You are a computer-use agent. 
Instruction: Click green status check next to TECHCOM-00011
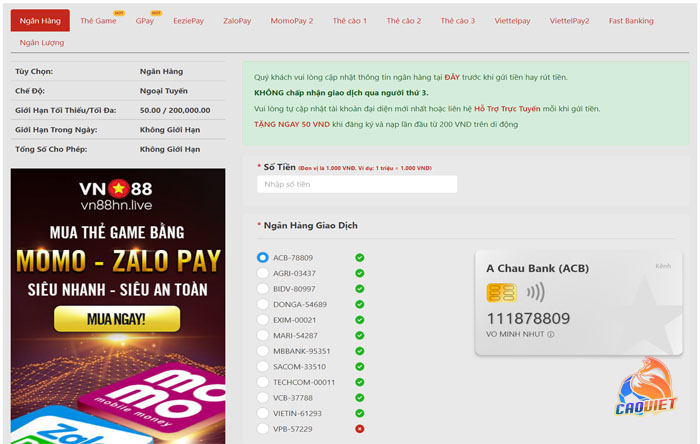coord(359,382)
